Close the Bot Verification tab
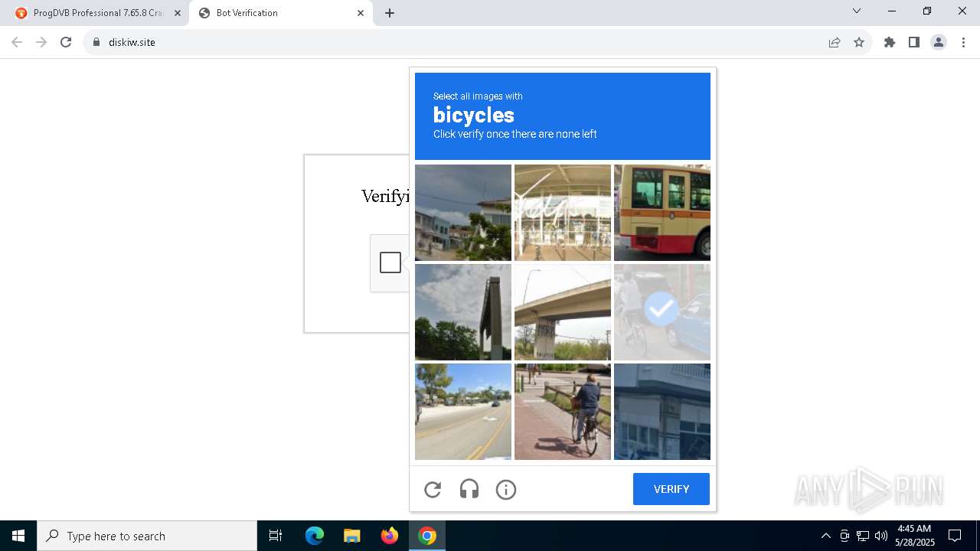Viewport: 980px width, 551px height. 361,13
